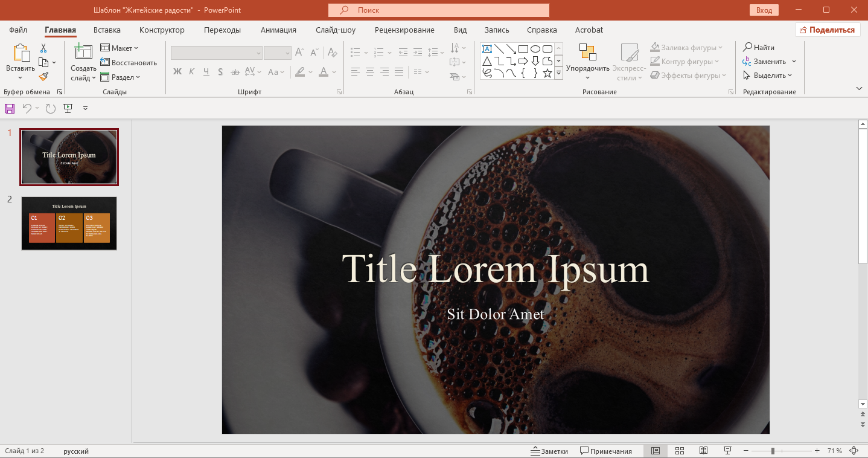Click the Поделиться share button
The image size is (868, 458).
tap(827, 30)
